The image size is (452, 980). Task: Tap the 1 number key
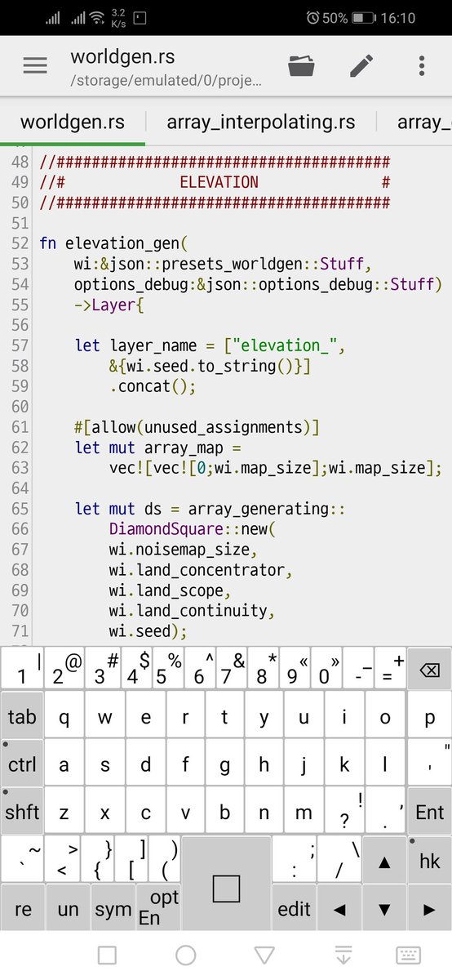[x=22, y=670]
